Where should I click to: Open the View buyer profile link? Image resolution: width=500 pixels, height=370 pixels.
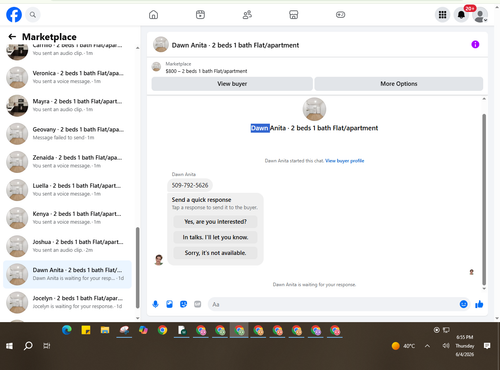point(345,161)
